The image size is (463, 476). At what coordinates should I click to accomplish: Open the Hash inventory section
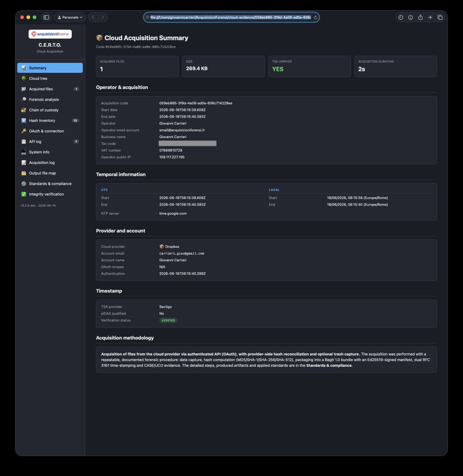(50, 120)
